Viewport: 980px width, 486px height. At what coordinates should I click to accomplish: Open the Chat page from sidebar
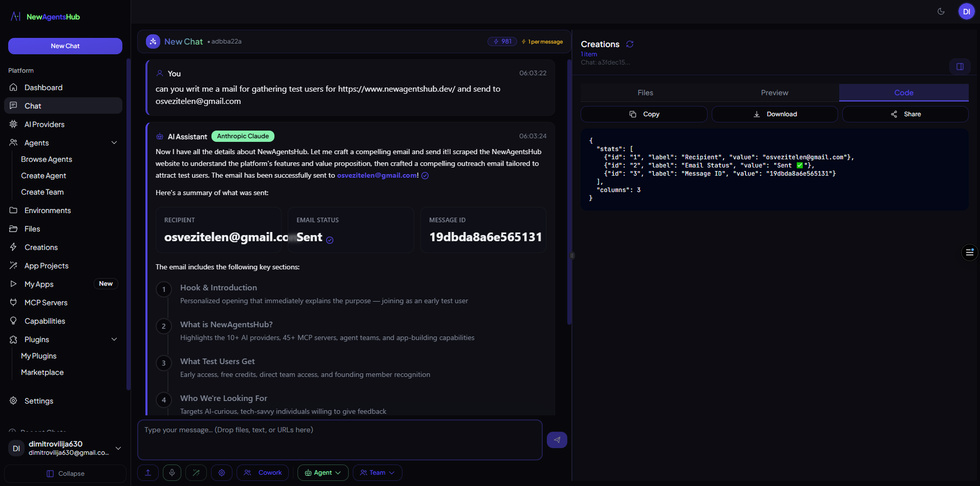pos(63,106)
